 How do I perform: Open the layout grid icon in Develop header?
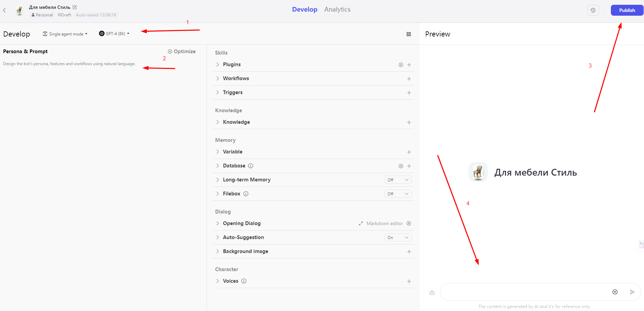[x=409, y=34]
